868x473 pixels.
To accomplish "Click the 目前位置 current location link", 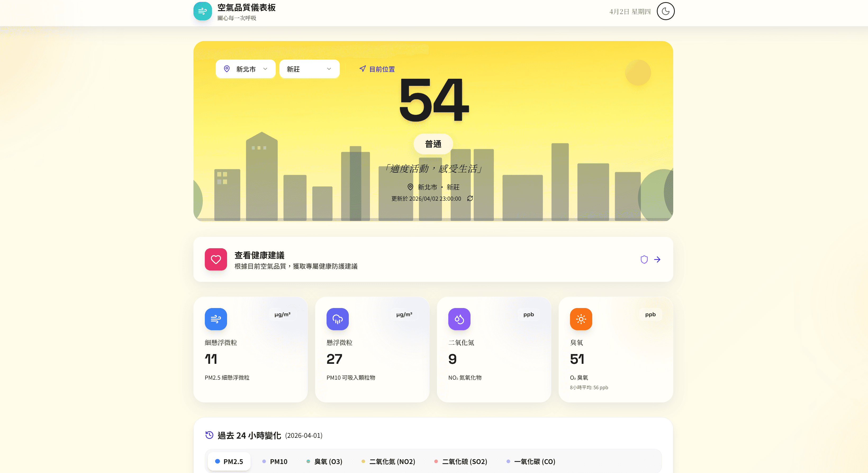I will 377,69.
